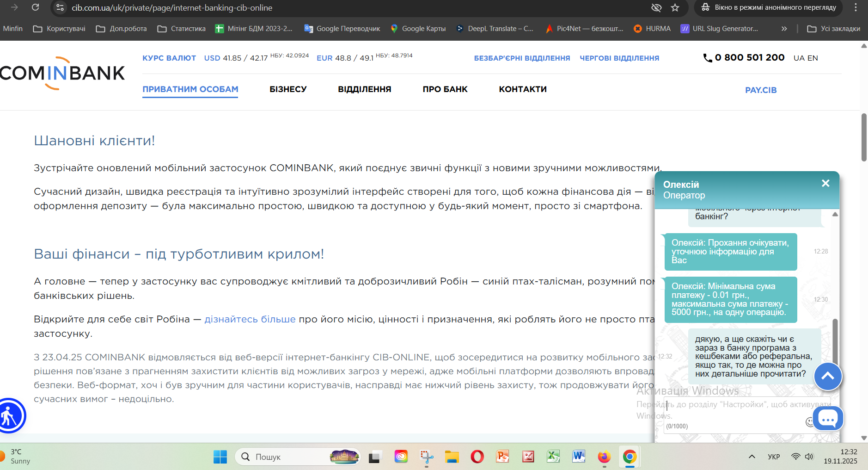The width and height of the screenshot is (868, 470).
Task: Click the taskbar Пошук search box
Action: [298, 457]
